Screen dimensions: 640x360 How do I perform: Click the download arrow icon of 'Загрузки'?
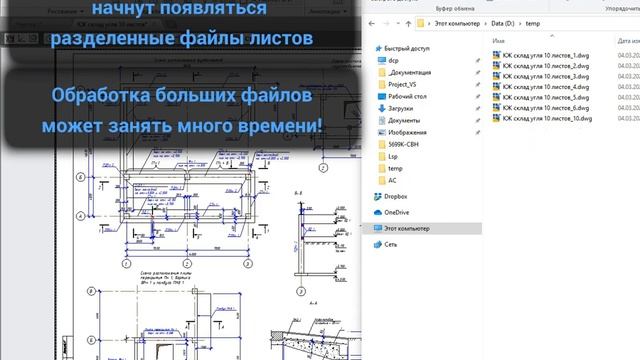[x=382, y=109]
